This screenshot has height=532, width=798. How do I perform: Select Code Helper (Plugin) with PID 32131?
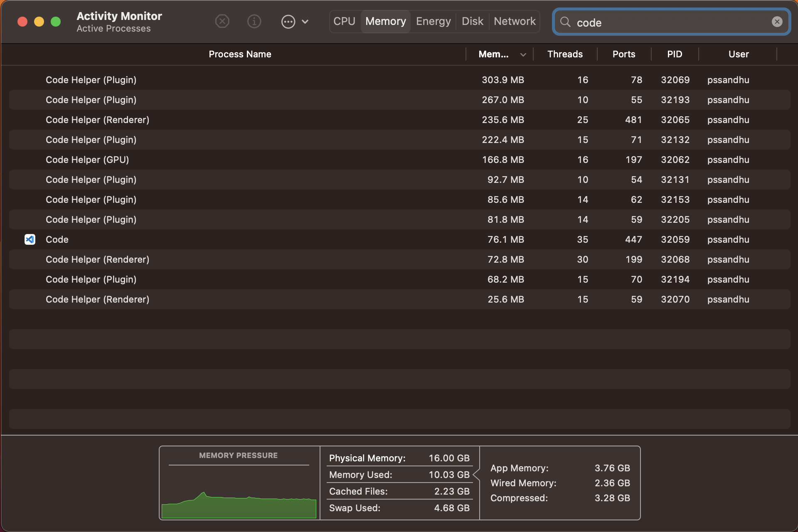tap(399, 180)
